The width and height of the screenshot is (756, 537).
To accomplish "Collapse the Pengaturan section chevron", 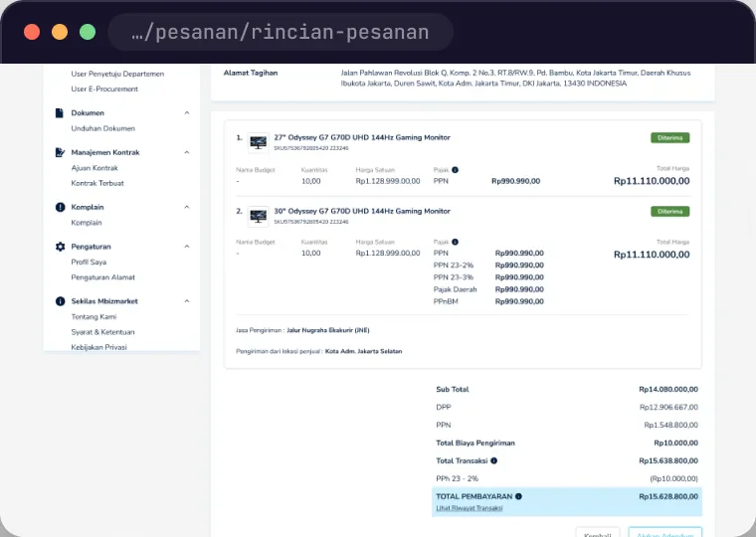I will pos(187,247).
